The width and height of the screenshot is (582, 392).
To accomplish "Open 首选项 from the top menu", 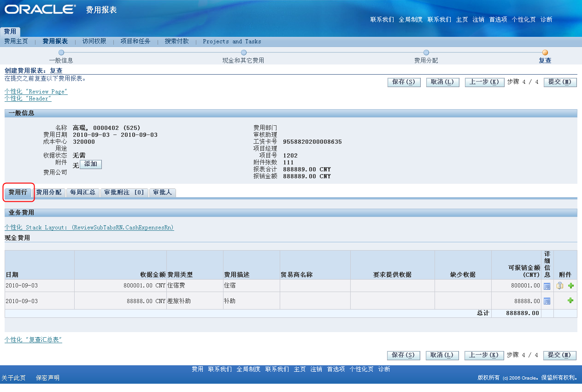I will click(x=498, y=20).
